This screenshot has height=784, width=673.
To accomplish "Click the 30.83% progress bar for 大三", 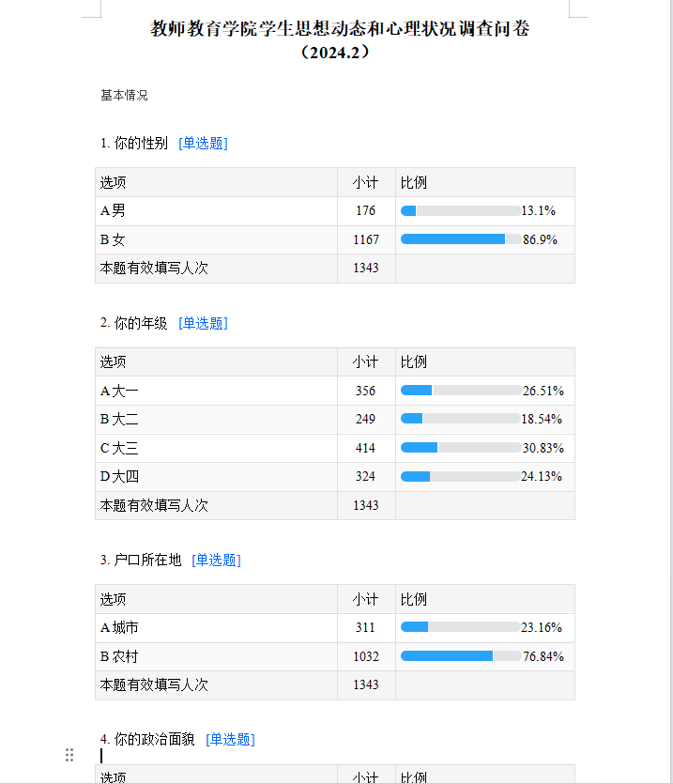I will point(460,448).
